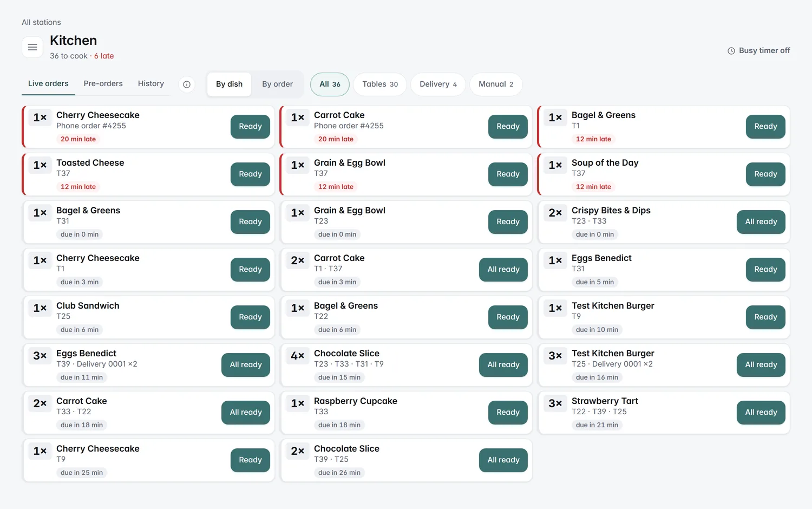
Task: Mark Chocolate Slice 4x all ready
Action: tap(503, 365)
